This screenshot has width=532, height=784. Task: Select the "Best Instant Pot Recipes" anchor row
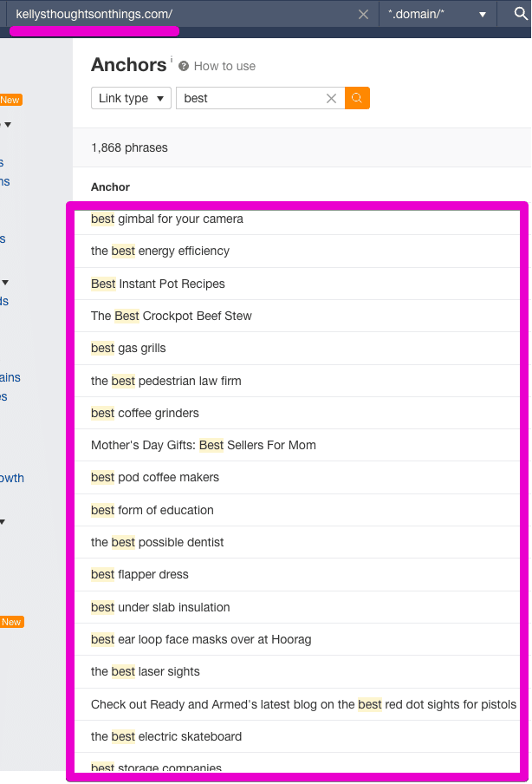click(158, 284)
